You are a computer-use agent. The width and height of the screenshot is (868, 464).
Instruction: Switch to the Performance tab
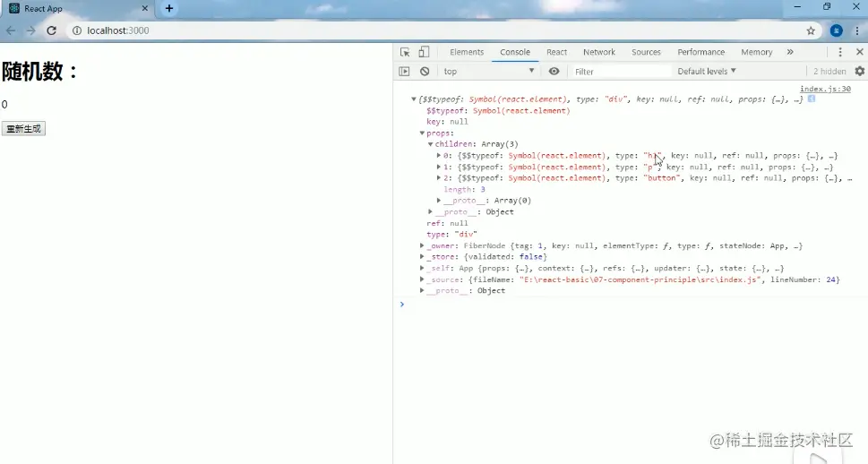point(700,52)
